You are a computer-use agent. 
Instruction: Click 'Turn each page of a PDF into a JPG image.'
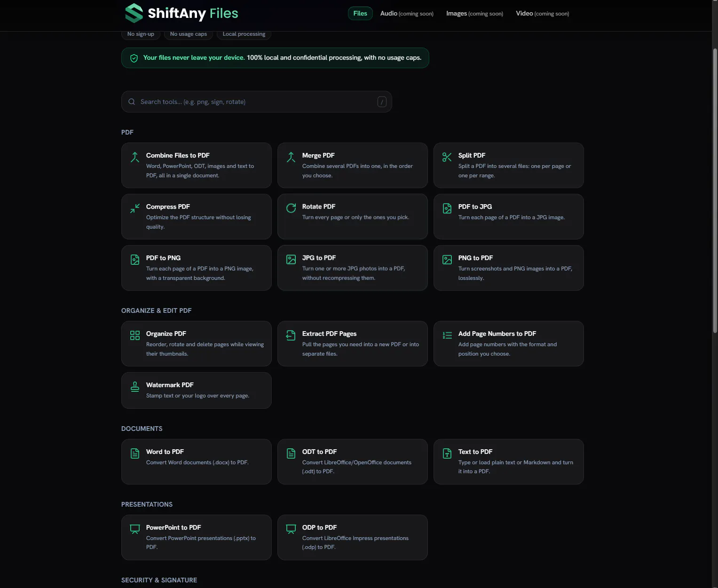(x=511, y=217)
